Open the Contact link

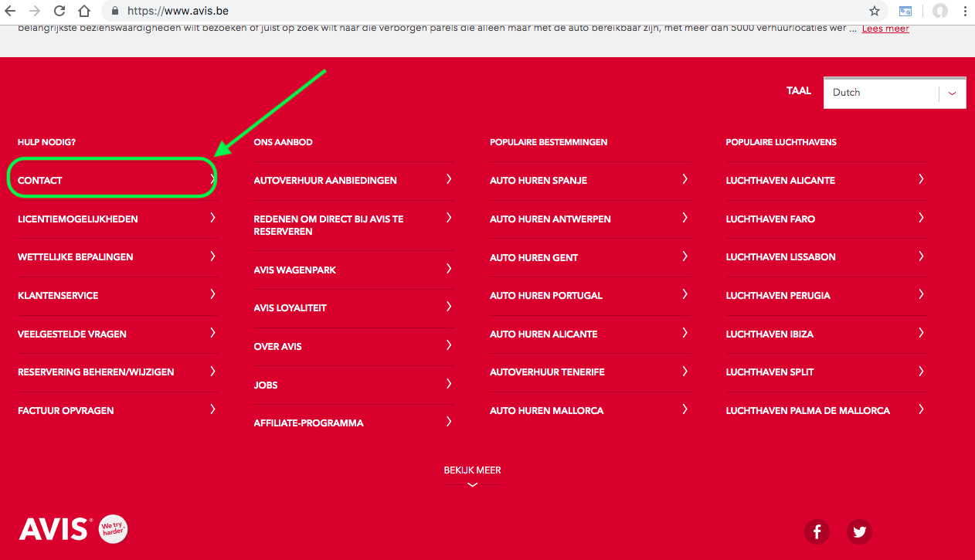(40, 180)
